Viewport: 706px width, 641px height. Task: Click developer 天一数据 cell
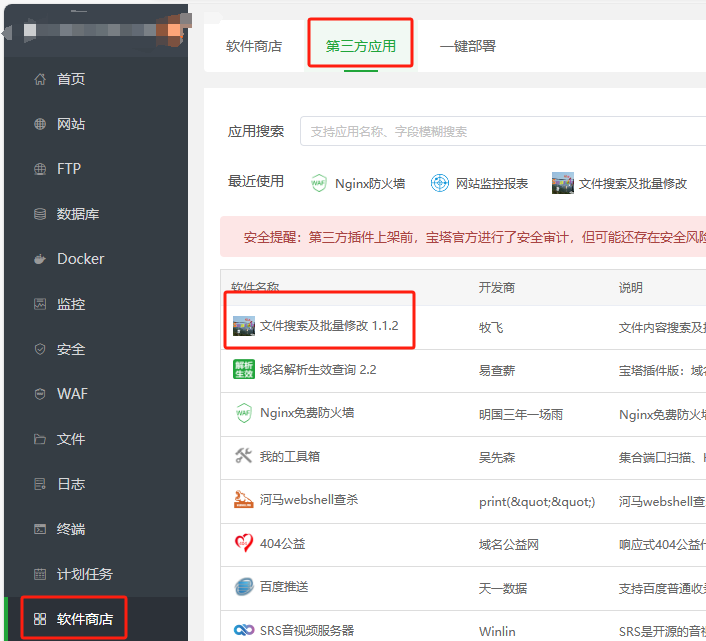(502, 588)
